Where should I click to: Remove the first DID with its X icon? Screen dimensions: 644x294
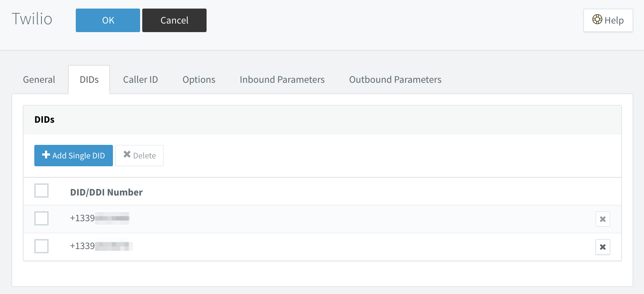click(x=603, y=219)
